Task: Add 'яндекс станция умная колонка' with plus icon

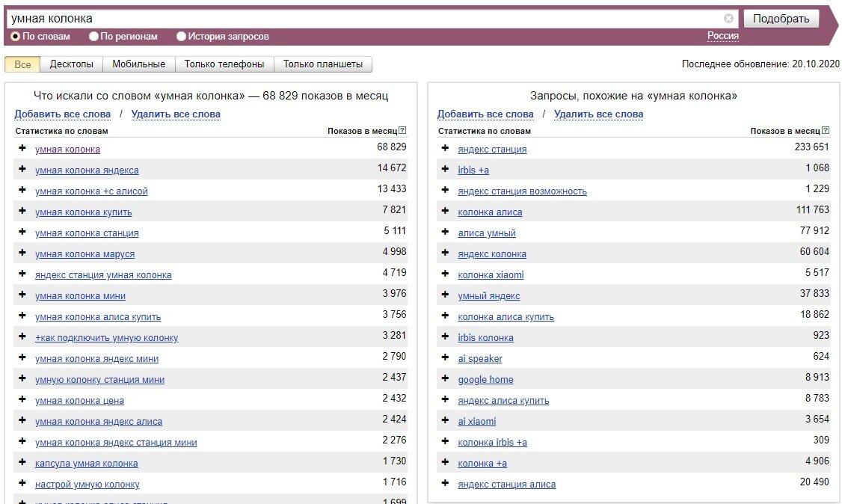Action: pos(22,274)
